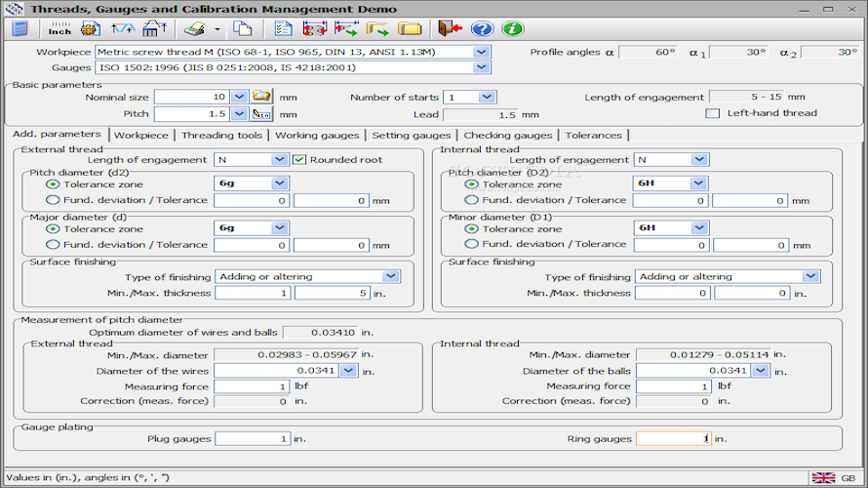
Task: Expand the Gauges standard dropdown
Action: [x=481, y=67]
